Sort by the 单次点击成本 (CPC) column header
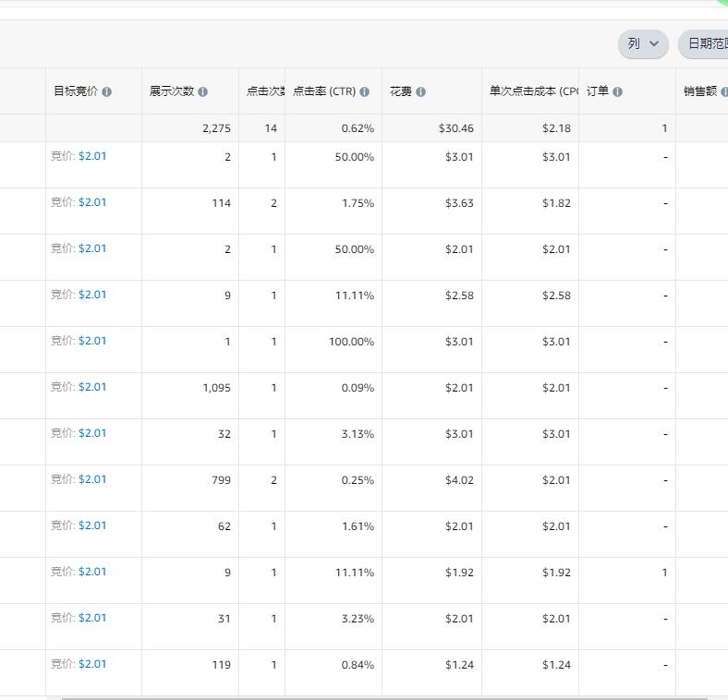Image resolution: width=728 pixels, height=700 pixels. tap(534, 91)
